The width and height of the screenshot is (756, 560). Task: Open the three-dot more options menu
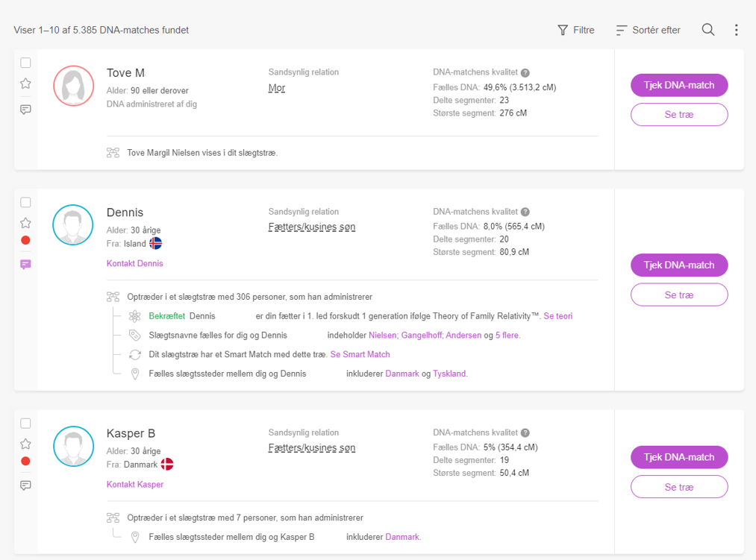(736, 30)
